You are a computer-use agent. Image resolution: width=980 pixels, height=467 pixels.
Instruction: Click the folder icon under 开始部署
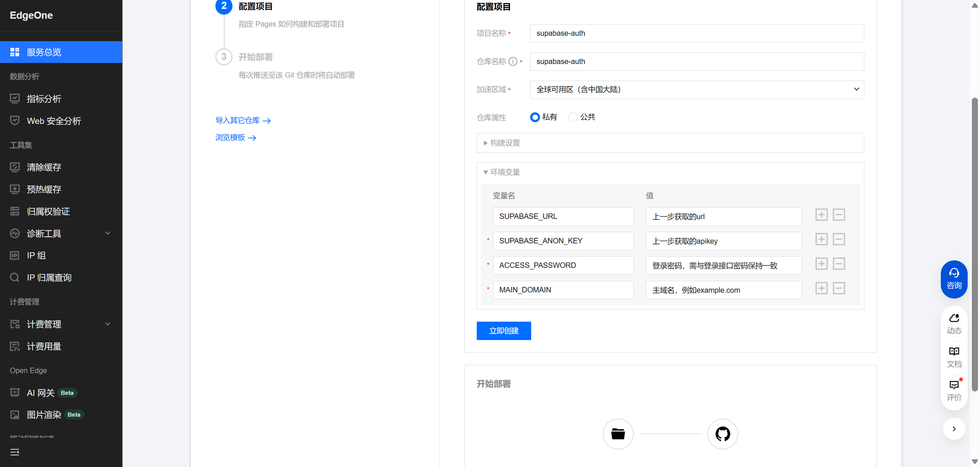tap(618, 434)
